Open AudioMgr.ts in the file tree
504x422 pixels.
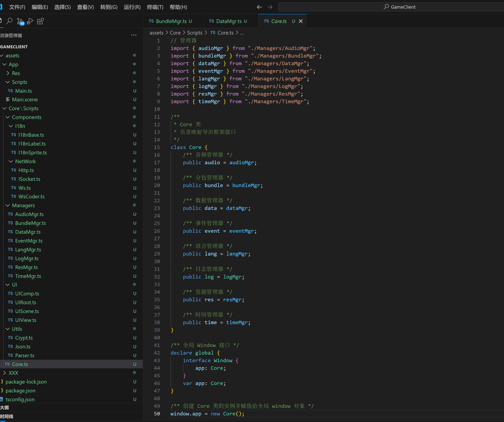[x=29, y=214]
